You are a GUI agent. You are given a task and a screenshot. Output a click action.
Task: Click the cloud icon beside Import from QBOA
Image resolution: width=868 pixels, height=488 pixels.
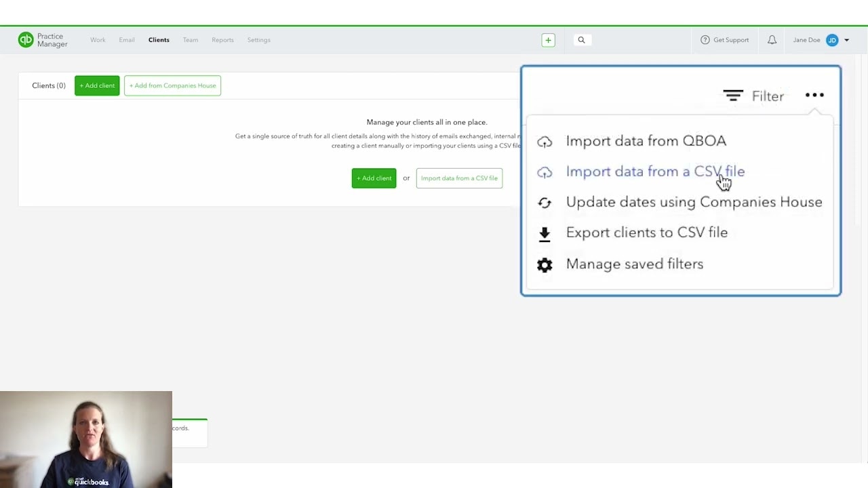point(545,142)
